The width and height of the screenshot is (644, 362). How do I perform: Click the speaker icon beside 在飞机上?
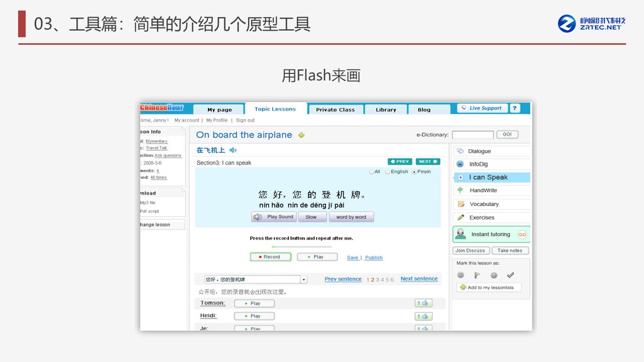(233, 150)
